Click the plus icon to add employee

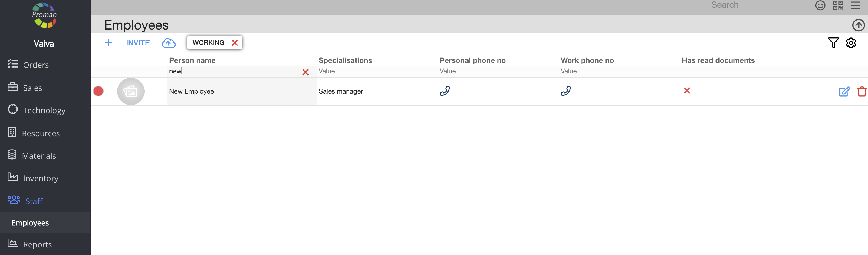pyautogui.click(x=108, y=43)
